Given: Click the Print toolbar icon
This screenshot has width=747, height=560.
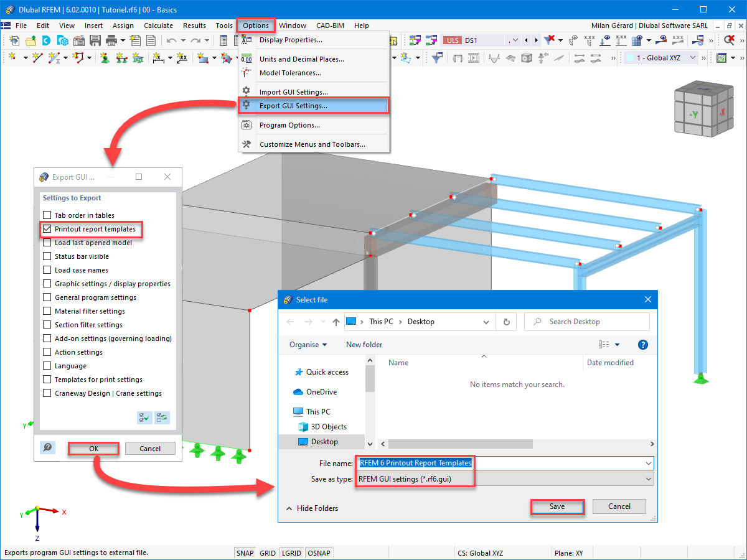Looking at the screenshot, I should tap(111, 40).
